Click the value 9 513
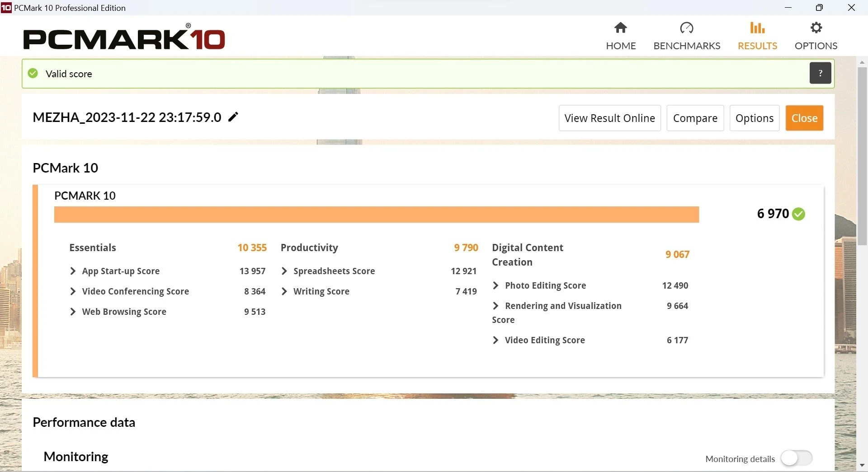 click(255, 312)
